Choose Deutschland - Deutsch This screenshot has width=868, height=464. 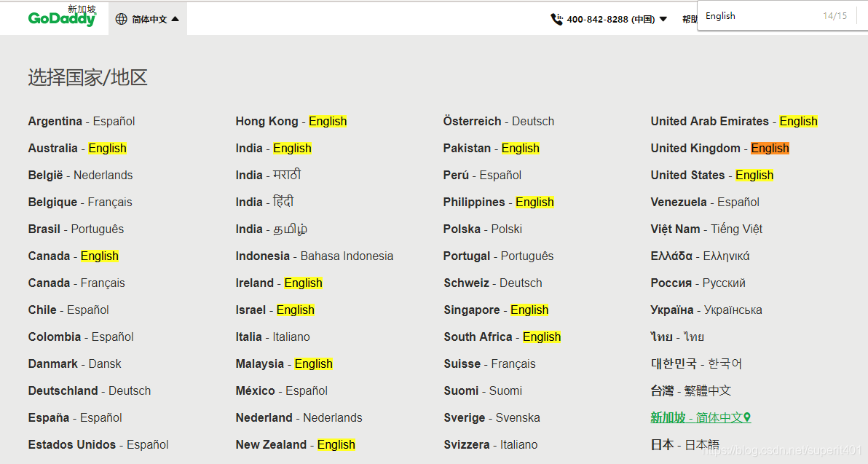(x=89, y=391)
